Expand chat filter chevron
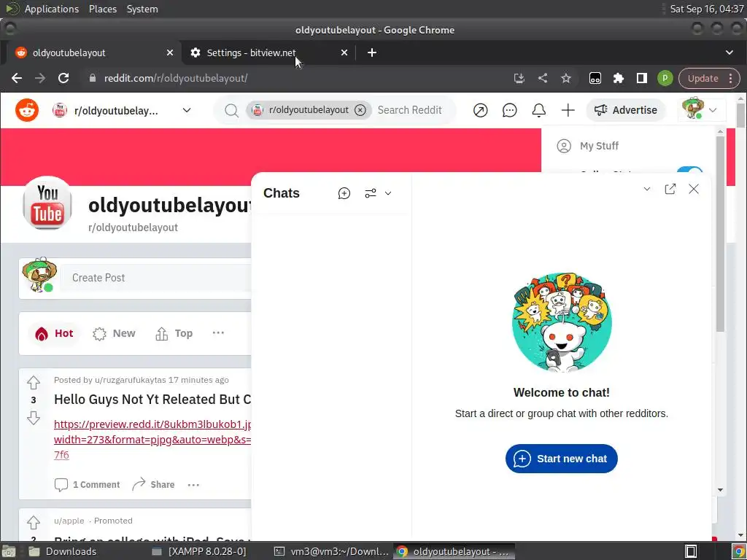This screenshot has height=560, width=747. pos(388,193)
